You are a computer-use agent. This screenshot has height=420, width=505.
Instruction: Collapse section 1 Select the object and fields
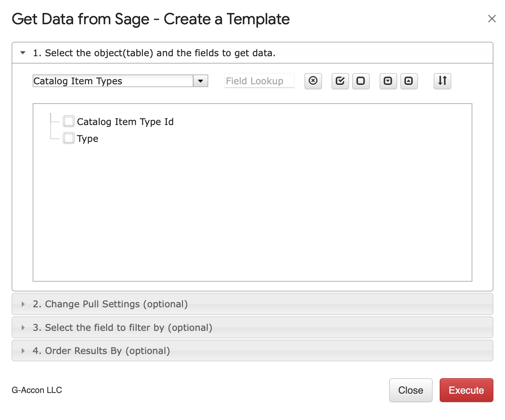252,53
